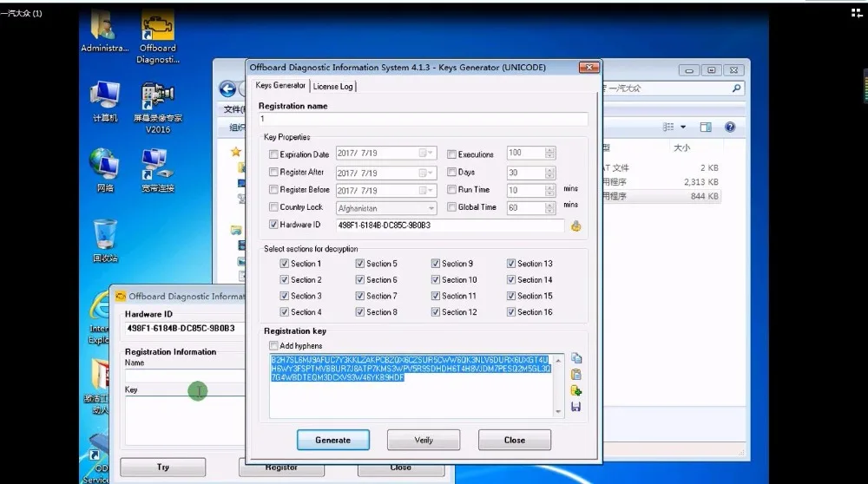Expand Explorer view options arrow
This screenshot has height=484, width=868.
(683, 128)
